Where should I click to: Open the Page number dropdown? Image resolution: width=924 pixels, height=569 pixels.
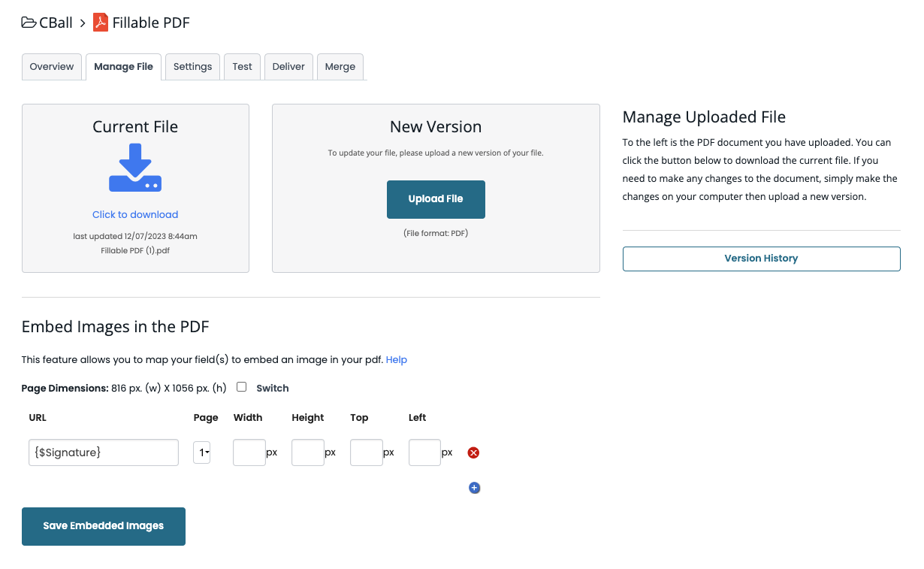click(x=201, y=452)
